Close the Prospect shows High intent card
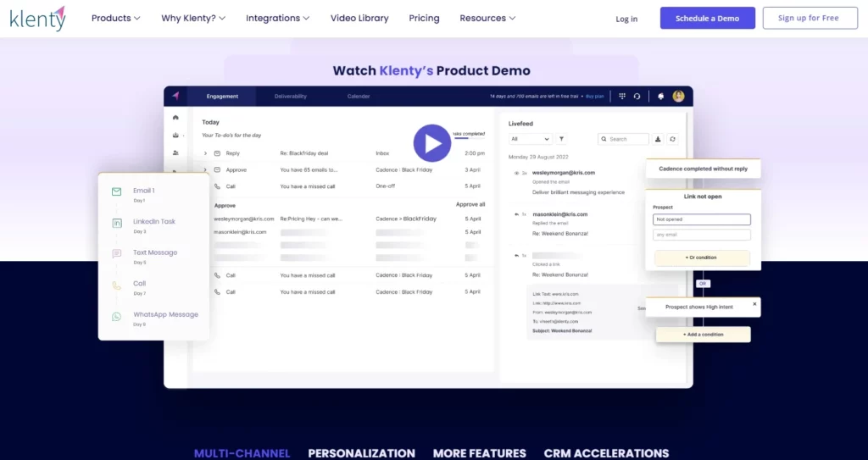This screenshot has width=868, height=460. pos(754,304)
